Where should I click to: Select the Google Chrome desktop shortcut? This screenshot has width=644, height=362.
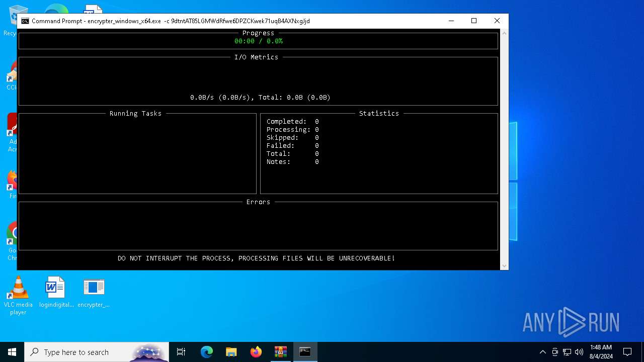(x=12, y=241)
